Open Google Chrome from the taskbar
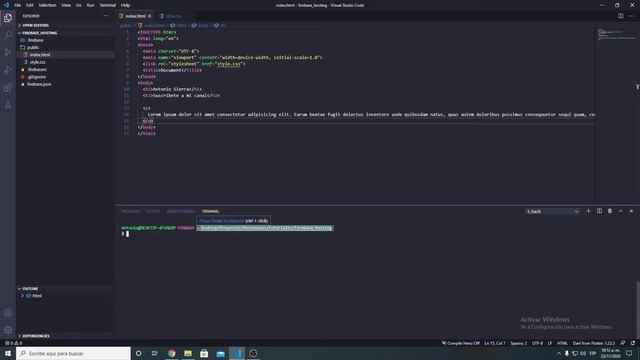640x360 pixels. 171,353
